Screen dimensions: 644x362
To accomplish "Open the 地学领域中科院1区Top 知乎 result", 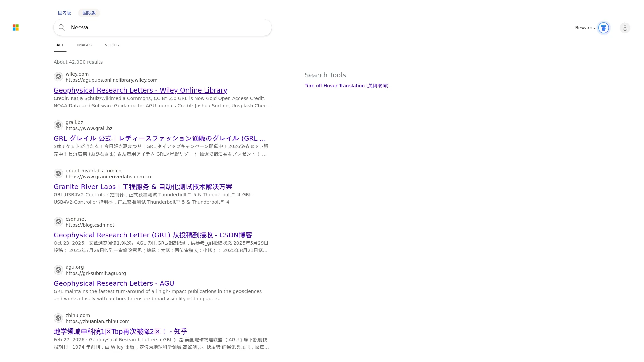I will point(120,331).
